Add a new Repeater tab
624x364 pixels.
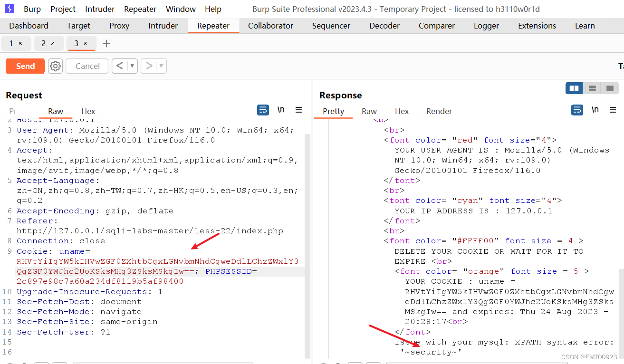click(106, 44)
